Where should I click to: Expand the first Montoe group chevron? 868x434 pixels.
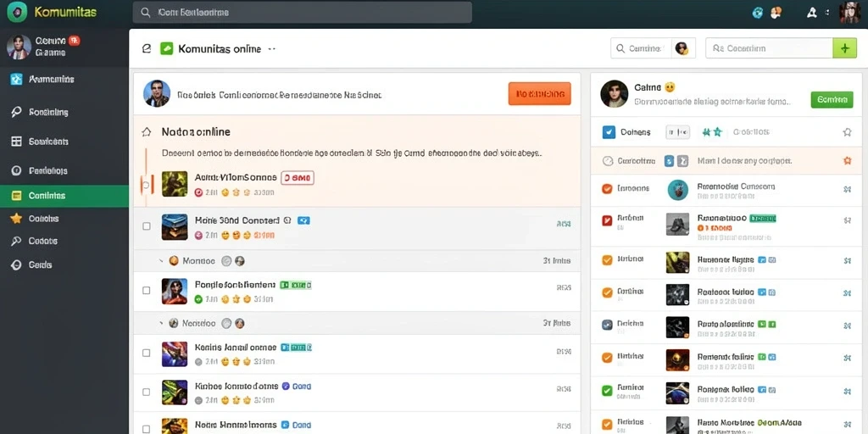click(161, 260)
